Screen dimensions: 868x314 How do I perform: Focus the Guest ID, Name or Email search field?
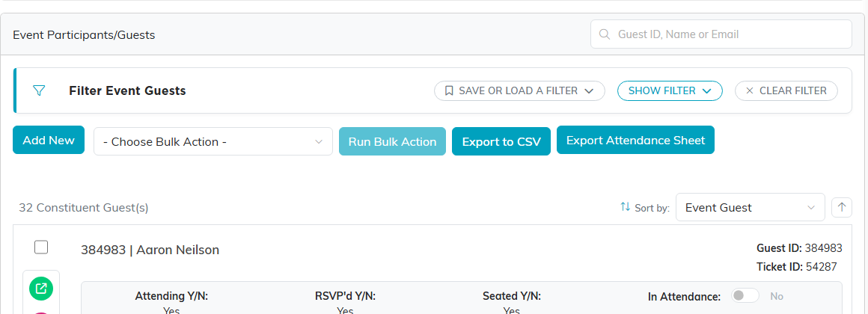[x=721, y=34]
